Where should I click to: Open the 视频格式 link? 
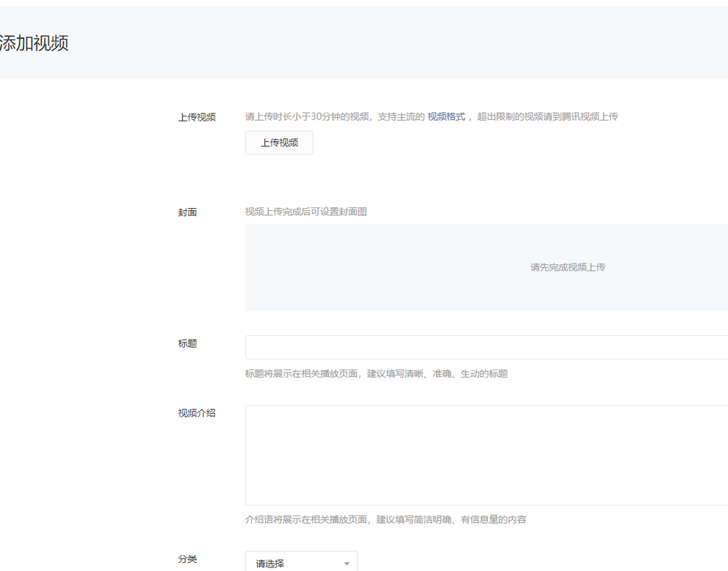(x=446, y=117)
